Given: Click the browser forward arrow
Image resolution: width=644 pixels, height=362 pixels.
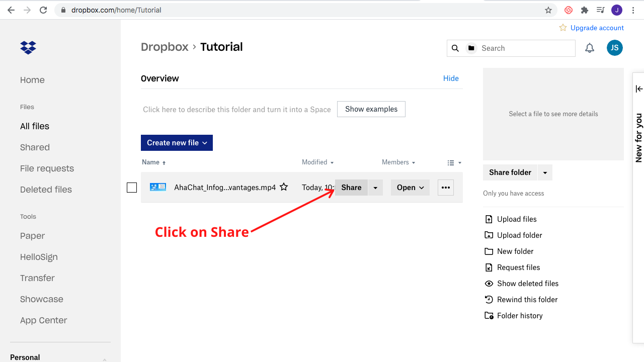Looking at the screenshot, I should pyautogui.click(x=27, y=10).
